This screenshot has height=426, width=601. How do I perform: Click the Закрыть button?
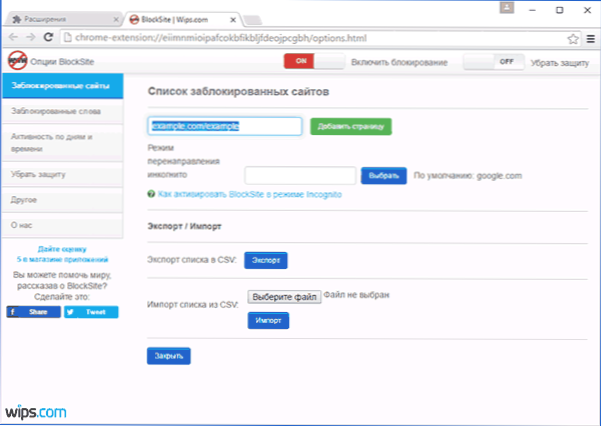(x=169, y=356)
